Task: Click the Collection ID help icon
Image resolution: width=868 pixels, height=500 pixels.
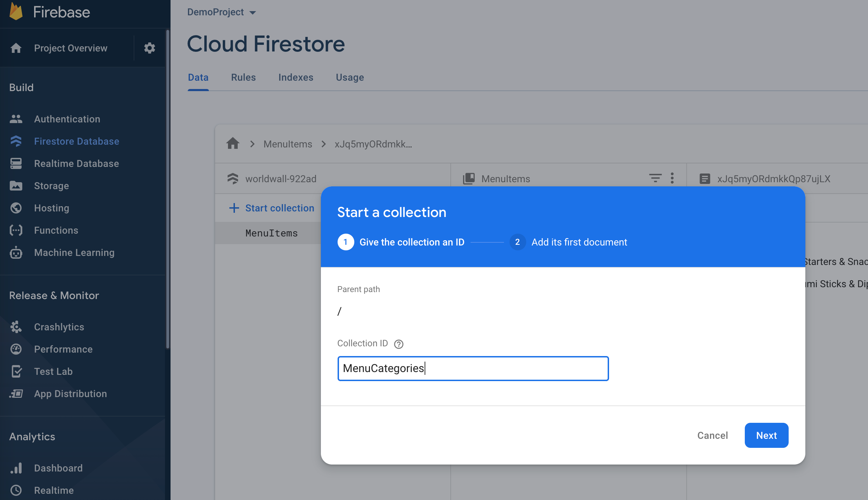Action: click(399, 344)
